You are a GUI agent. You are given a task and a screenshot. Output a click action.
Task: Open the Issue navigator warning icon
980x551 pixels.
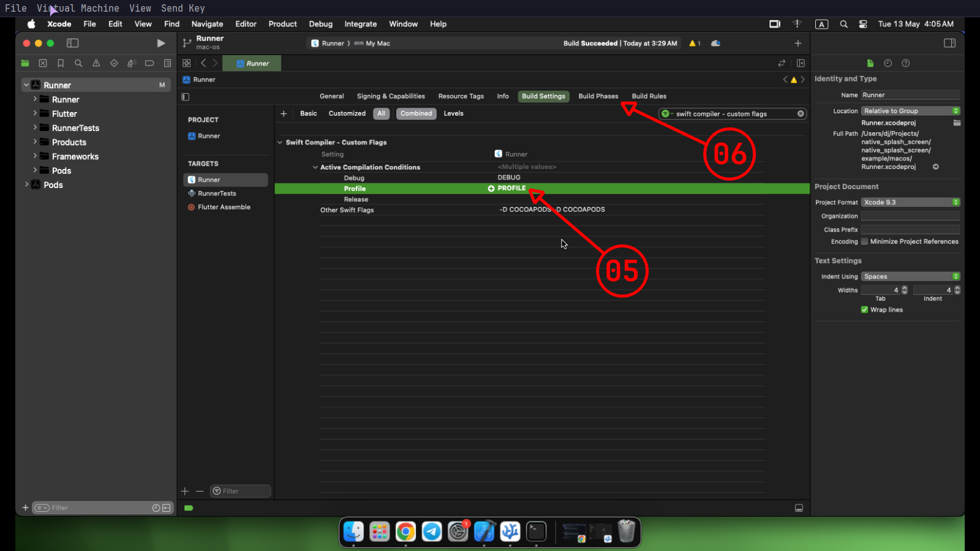click(x=96, y=63)
